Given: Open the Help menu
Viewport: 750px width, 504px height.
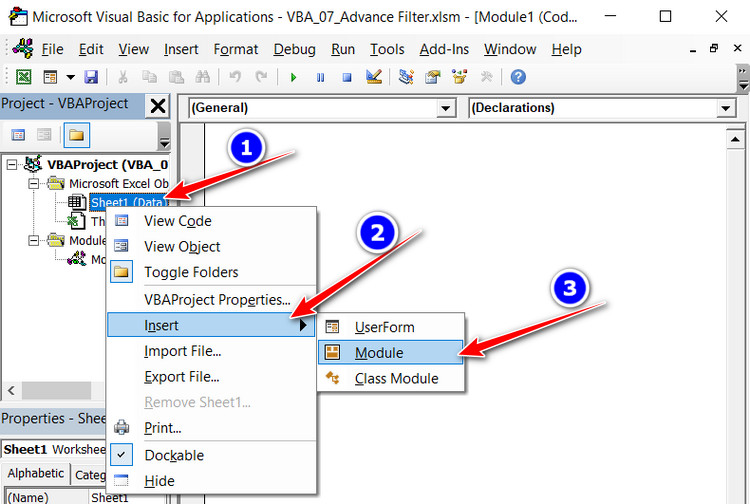Looking at the screenshot, I should (x=566, y=49).
